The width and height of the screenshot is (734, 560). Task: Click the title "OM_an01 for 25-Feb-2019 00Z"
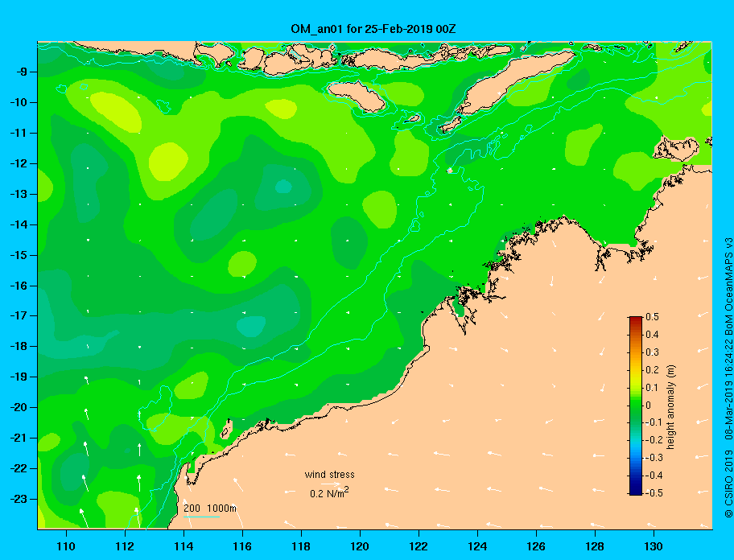[x=373, y=29]
